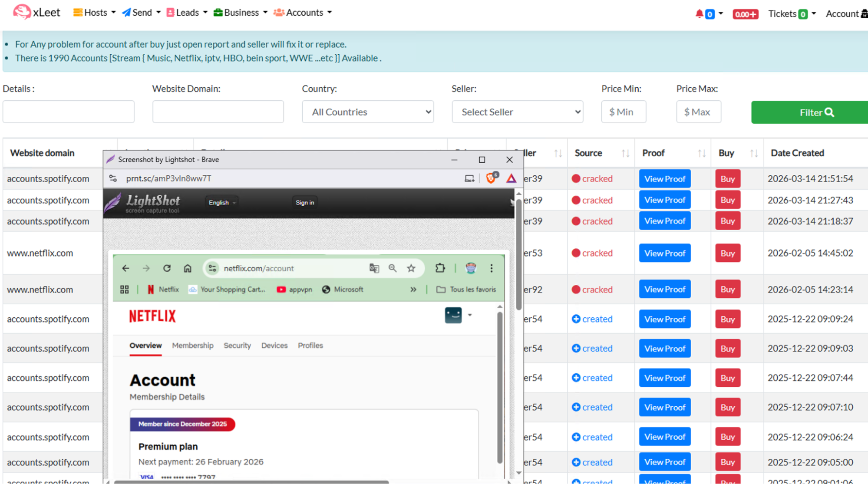Click the red cracked icon, 2026-02-05 14:23:14 row
Screen dimensions: 868x484
pyautogui.click(x=576, y=290)
